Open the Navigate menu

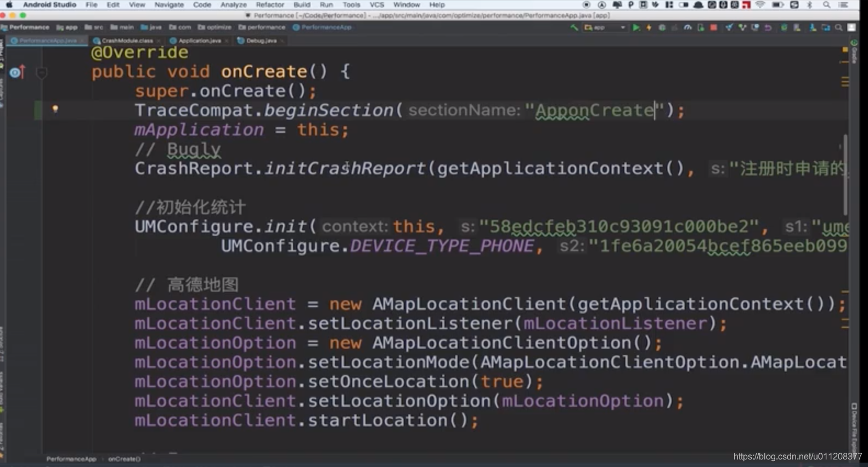pyautogui.click(x=169, y=4)
